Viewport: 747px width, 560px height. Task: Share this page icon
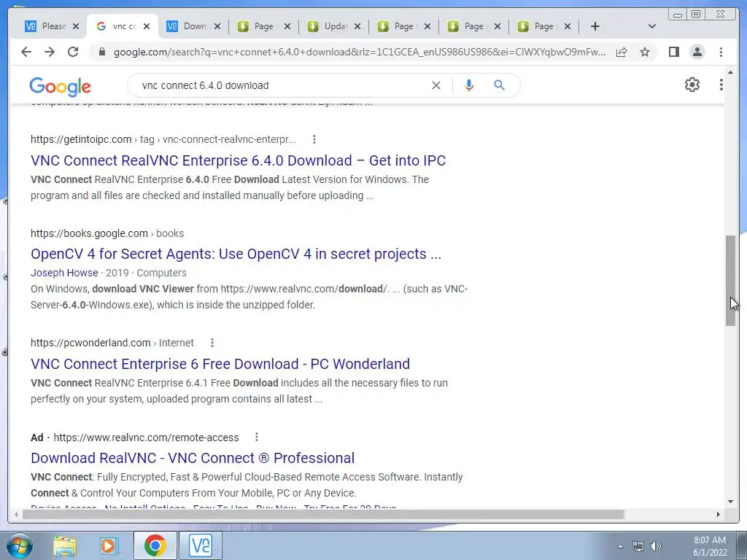pos(622,52)
